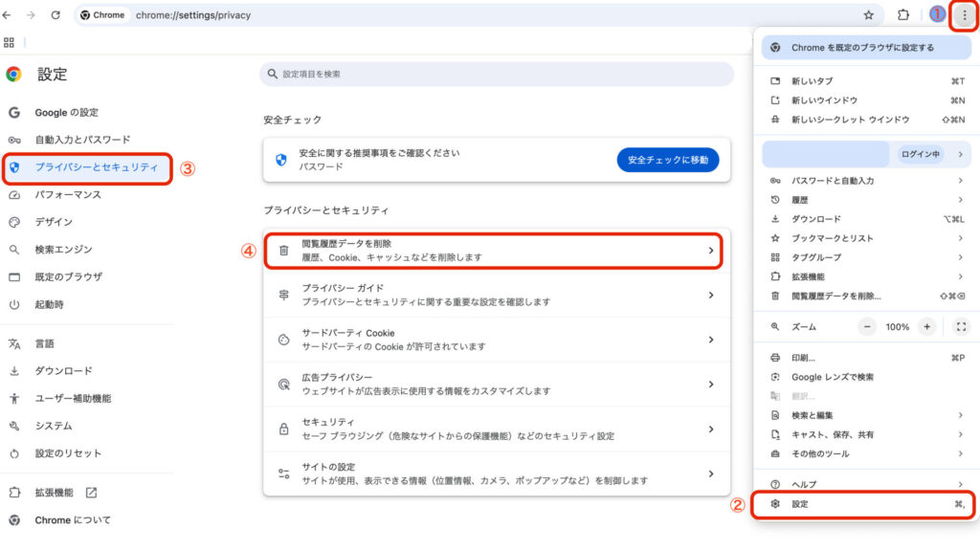Viewport: 980px width, 550px height.
Task: Increase zoom with the plus button
Action: pos(926,327)
